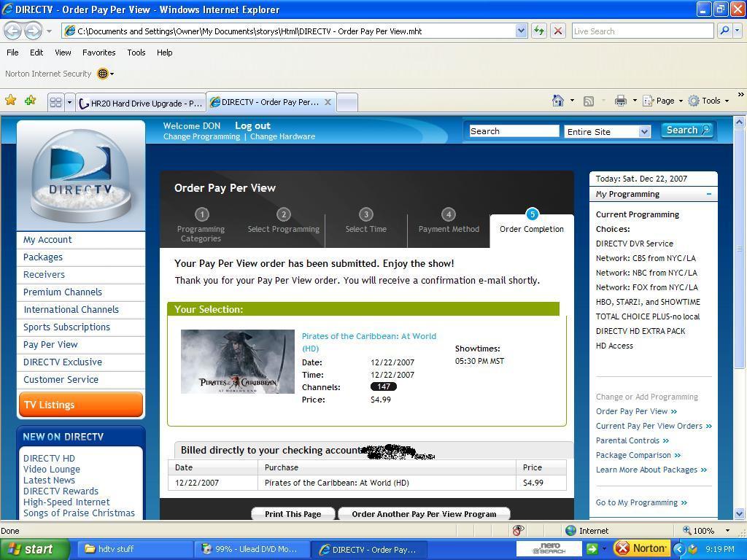
Task: Open the recent pages dropdown arrow
Action: (x=49, y=32)
